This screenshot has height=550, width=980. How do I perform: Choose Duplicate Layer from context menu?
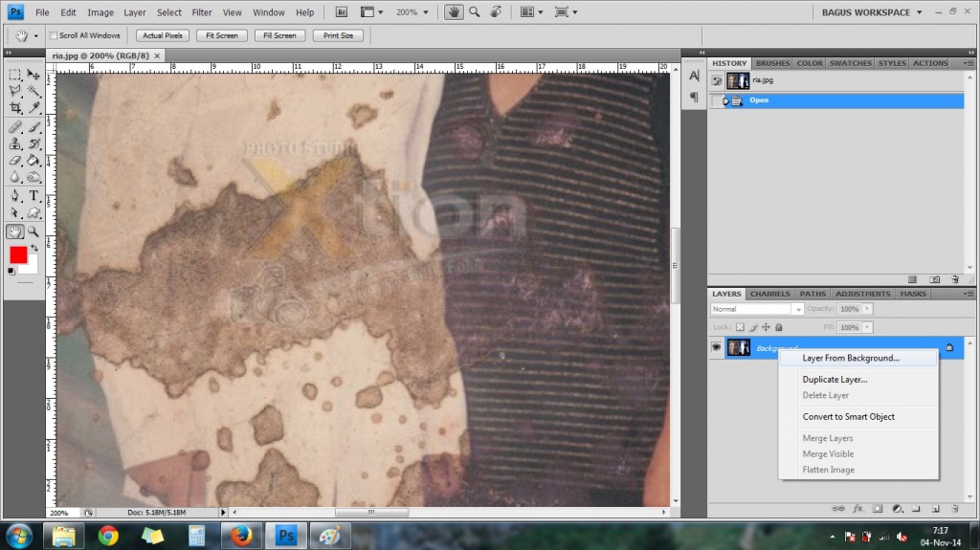pyautogui.click(x=858, y=380)
